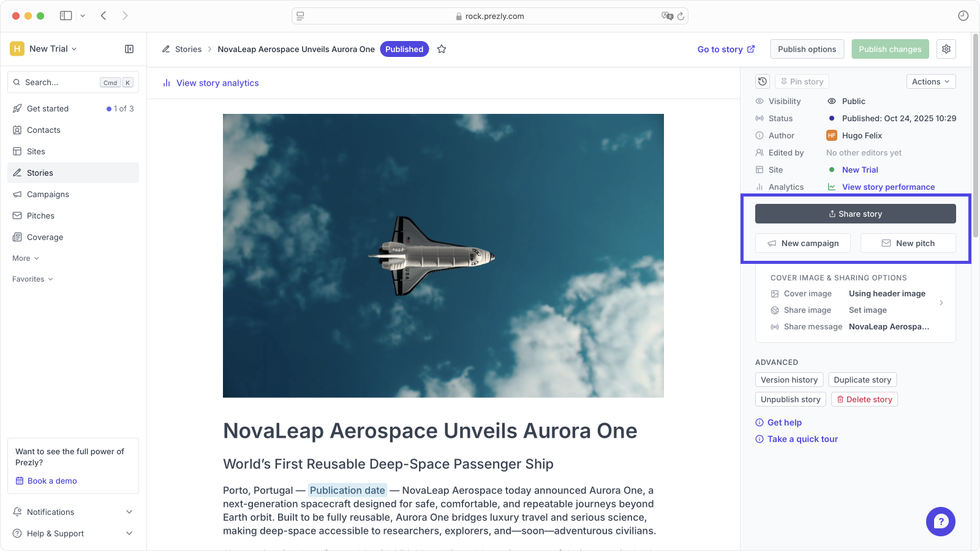This screenshot has height=551, width=980.
Task: Open the activity history clock icon
Action: [x=763, y=81]
